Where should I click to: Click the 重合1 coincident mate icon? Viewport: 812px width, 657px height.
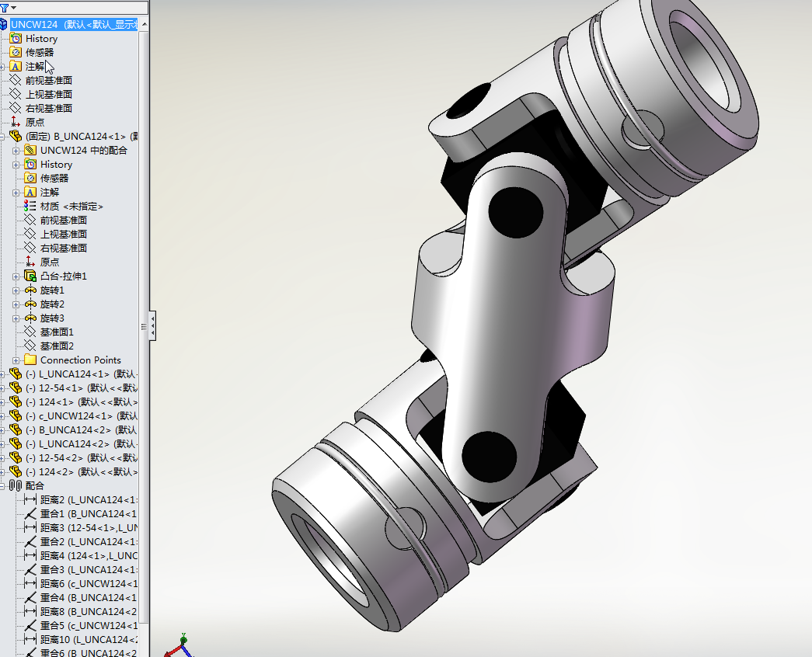(30, 513)
